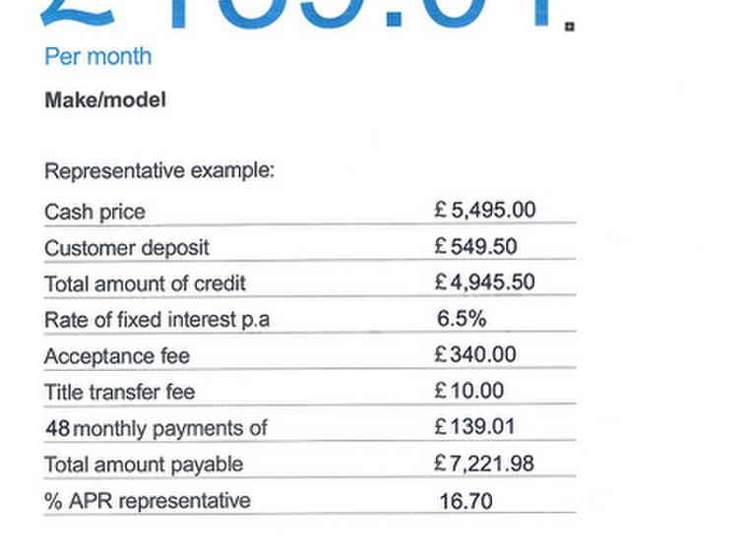Select the £7,221.98 total amount payable value
The height and width of the screenshot is (560, 747).
point(484,463)
